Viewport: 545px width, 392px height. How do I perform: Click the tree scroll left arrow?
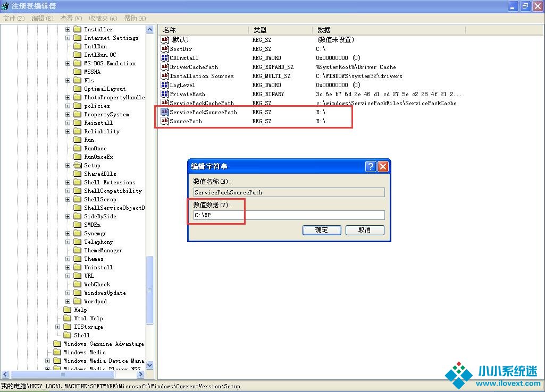tap(5, 374)
